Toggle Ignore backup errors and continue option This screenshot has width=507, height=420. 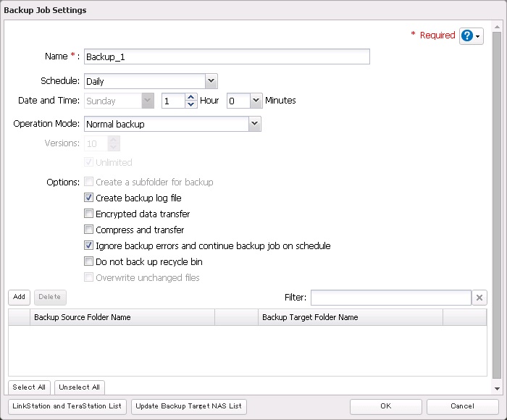(x=88, y=245)
